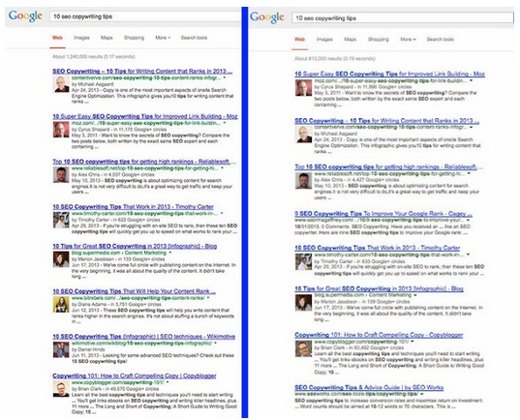Open 'Copywriting 101' Copyblogger link in left results
The image size is (520, 420).
click(135, 375)
